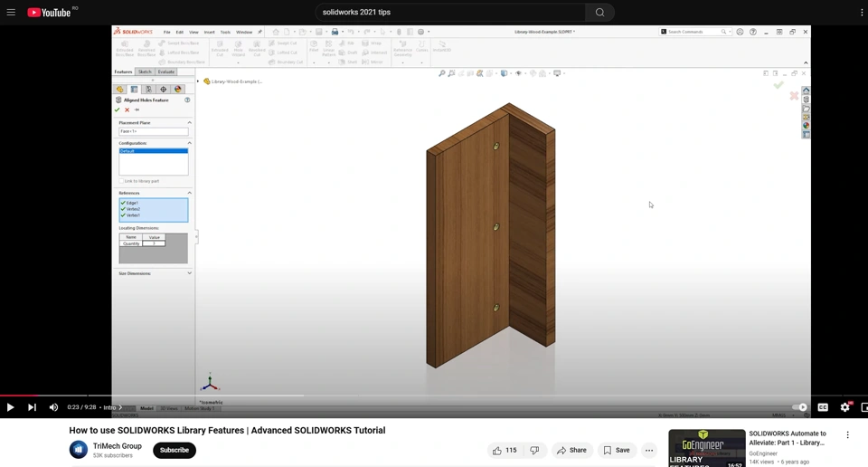Viewport: 868px width, 467px height.
Task: Click the green checkmark to accept Aligned Holes Feature
Action: (118, 110)
